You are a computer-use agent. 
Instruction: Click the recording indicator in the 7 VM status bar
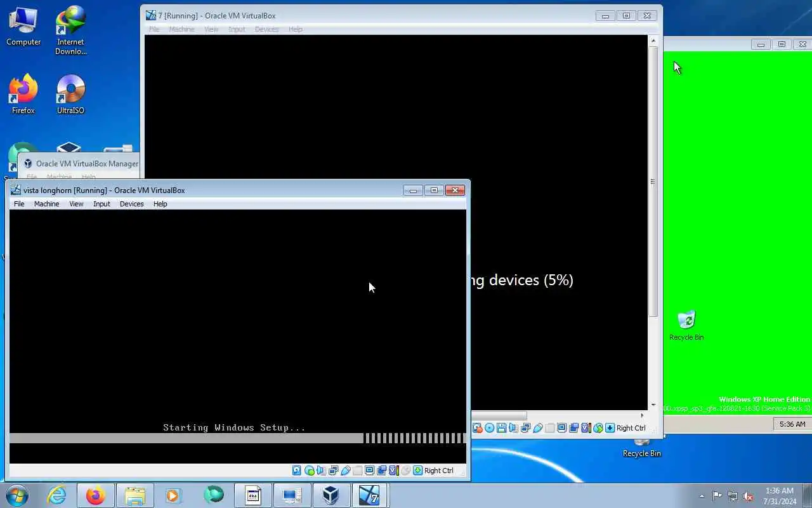(x=573, y=428)
